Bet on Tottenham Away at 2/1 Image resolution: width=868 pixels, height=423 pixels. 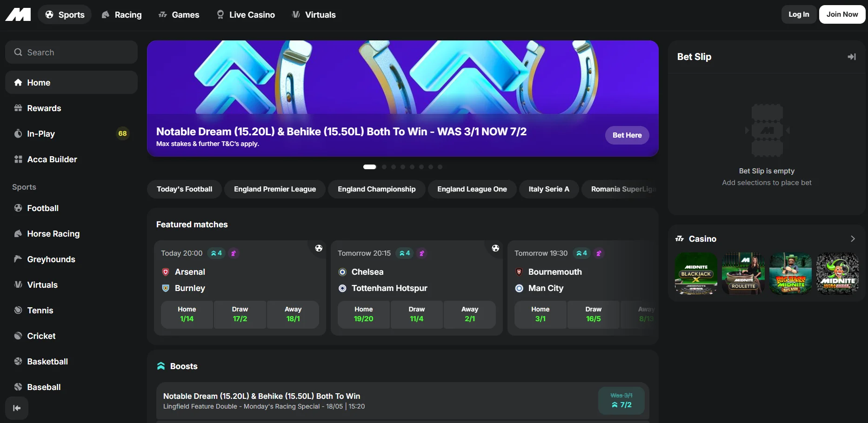[x=470, y=315]
